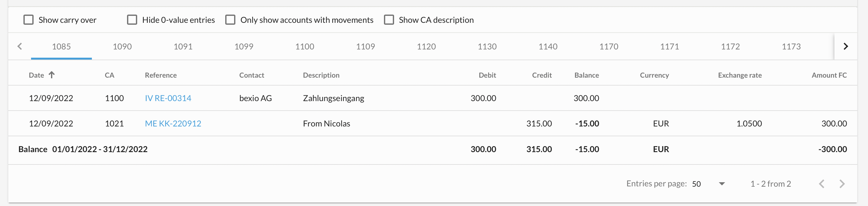868x206 pixels.
Task: Switch to account tab 1090
Action: [122, 47]
